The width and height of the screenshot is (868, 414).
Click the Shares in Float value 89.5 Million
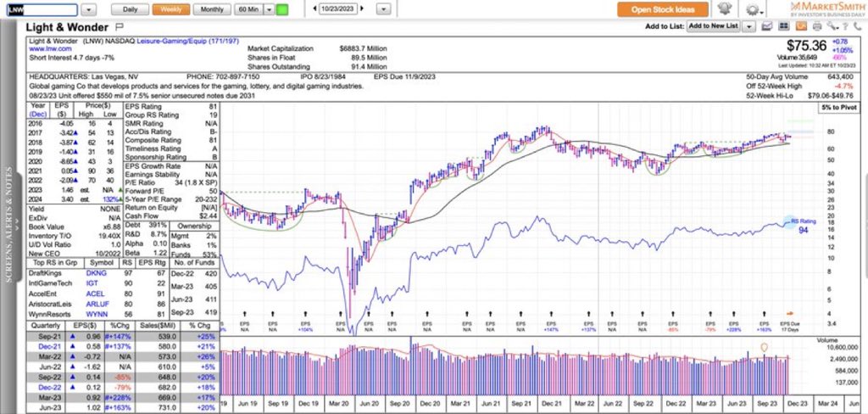coord(368,58)
